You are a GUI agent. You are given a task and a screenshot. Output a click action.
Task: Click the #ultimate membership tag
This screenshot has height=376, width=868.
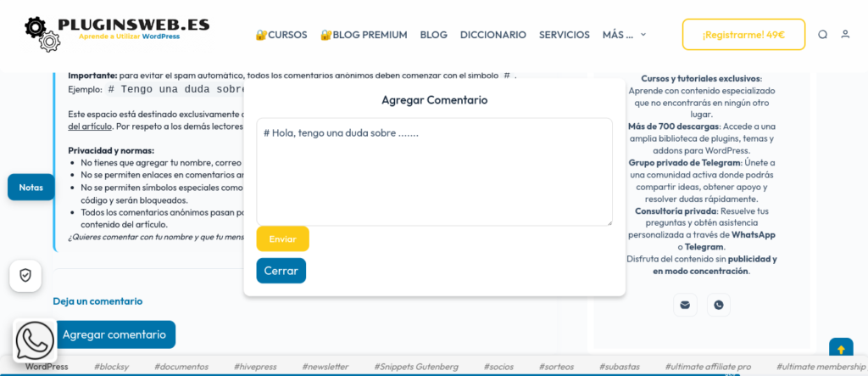click(x=821, y=367)
